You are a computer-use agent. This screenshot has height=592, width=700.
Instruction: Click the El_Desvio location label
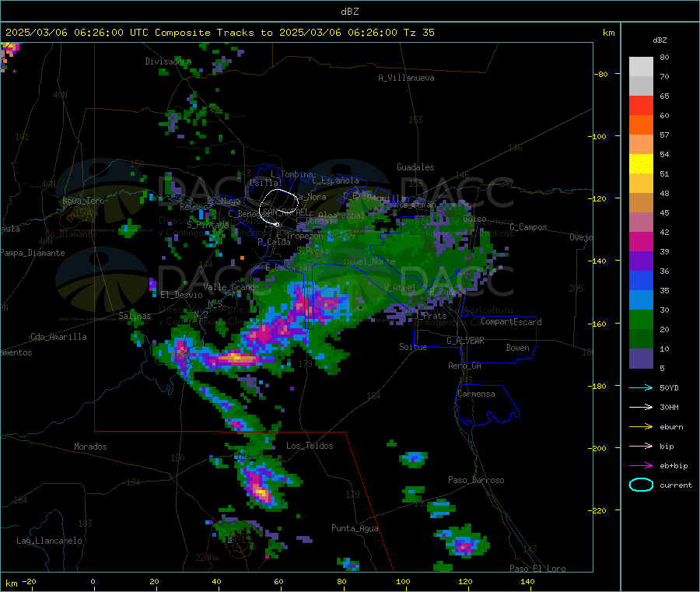(x=181, y=295)
